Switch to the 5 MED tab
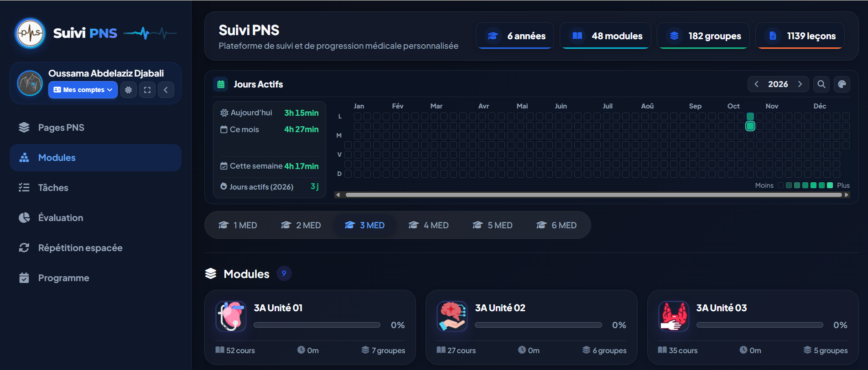Viewport: 868px width, 370px height. [x=493, y=225]
